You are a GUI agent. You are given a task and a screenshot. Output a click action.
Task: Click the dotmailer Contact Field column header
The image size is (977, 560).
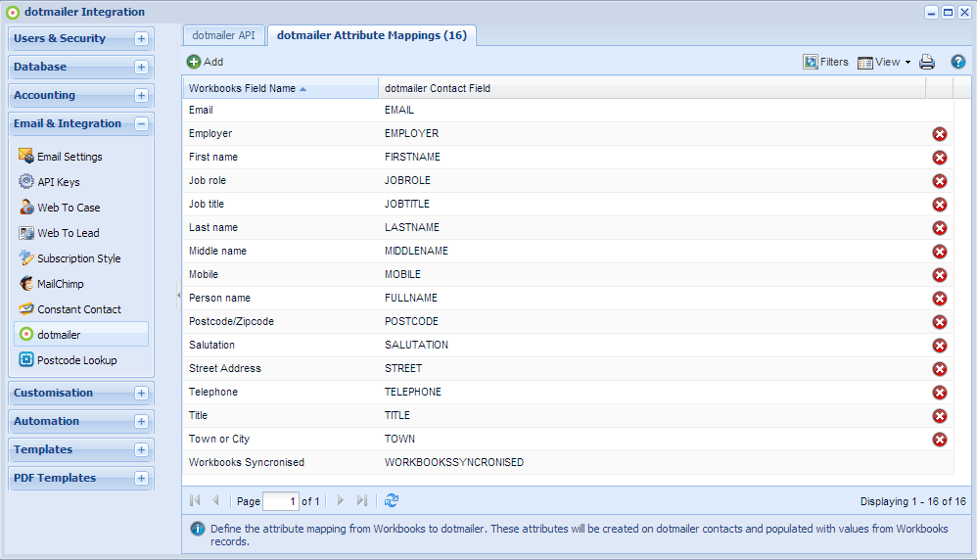pyautogui.click(x=652, y=88)
